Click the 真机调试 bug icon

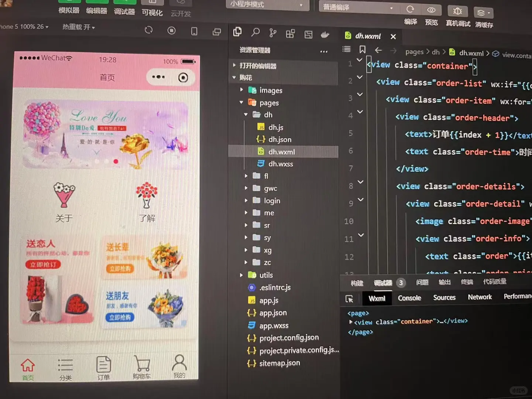(458, 11)
